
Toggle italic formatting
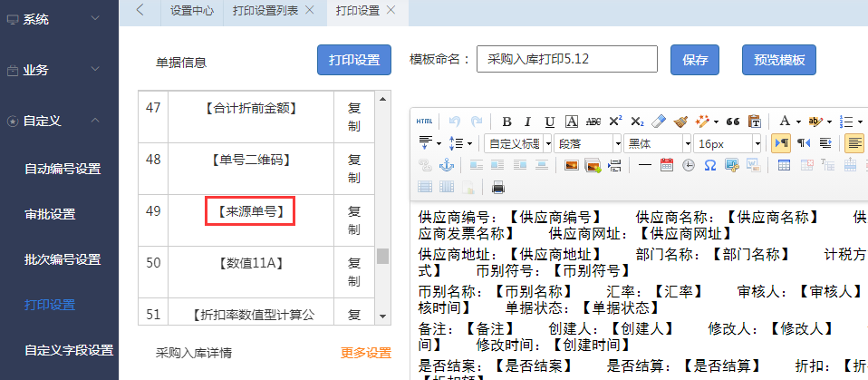(528, 122)
